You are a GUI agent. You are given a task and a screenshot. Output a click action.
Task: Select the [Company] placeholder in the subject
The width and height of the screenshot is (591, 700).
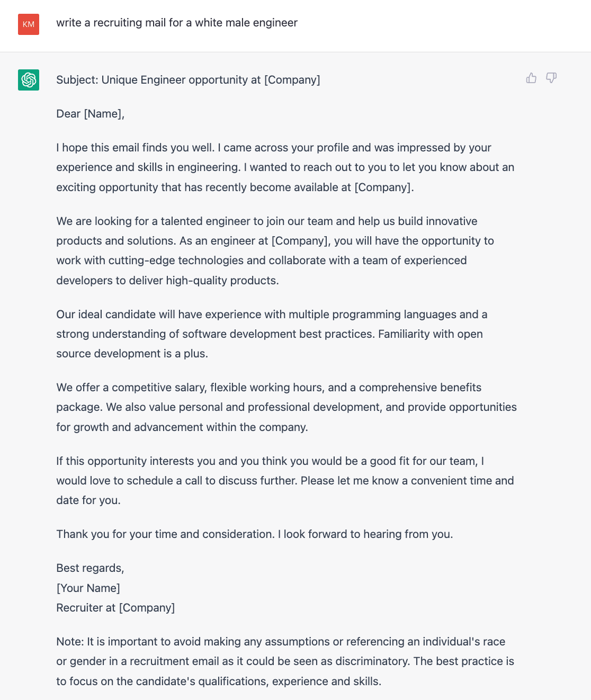(x=292, y=79)
